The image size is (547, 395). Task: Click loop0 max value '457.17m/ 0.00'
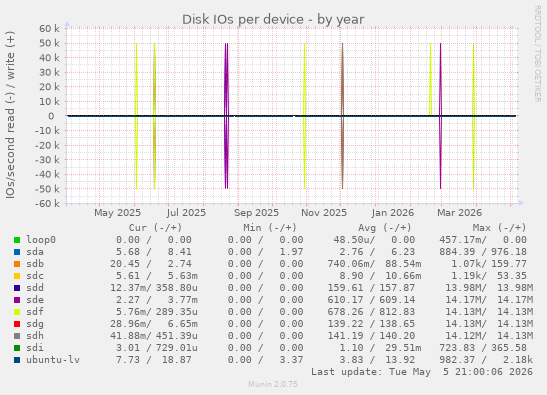point(483,240)
